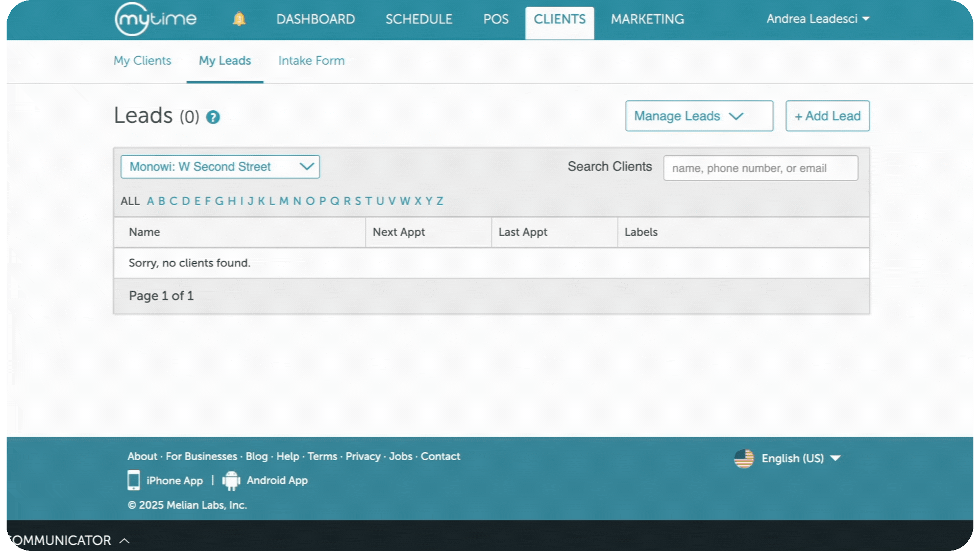
Task: Filter leads by letter M
Action: coord(284,201)
